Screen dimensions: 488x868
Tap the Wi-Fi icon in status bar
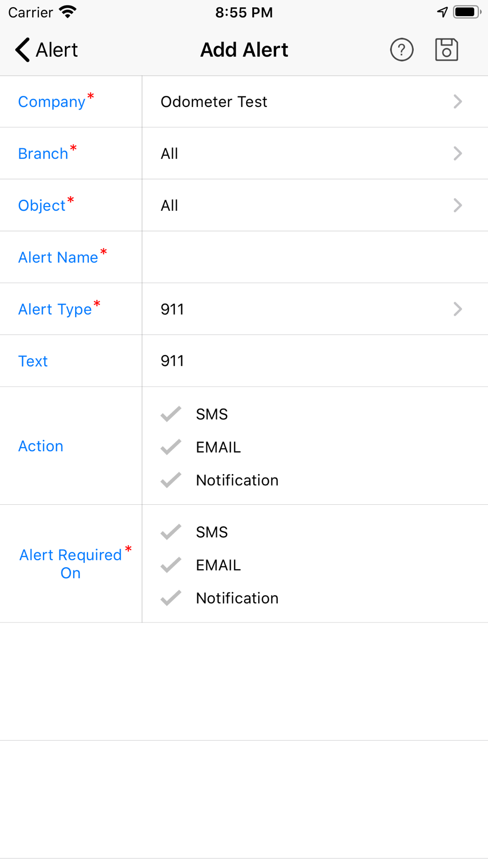(68, 12)
